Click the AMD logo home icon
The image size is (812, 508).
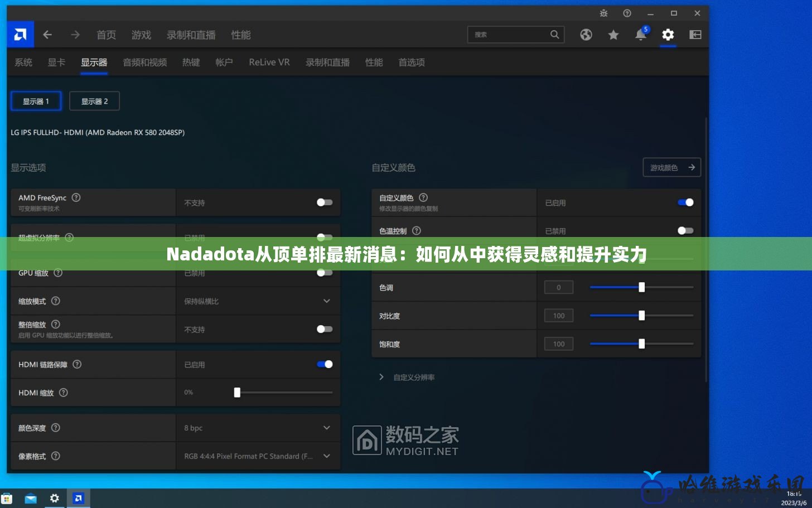click(21, 35)
